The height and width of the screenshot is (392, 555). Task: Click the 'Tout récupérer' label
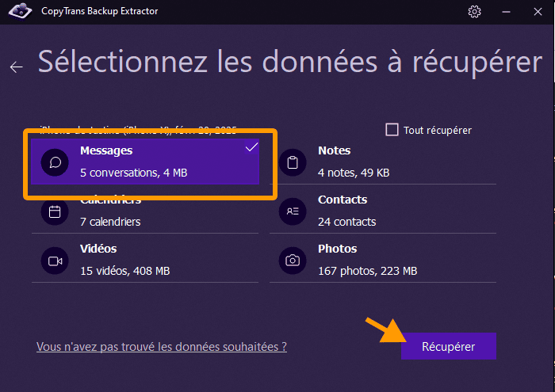(438, 131)
